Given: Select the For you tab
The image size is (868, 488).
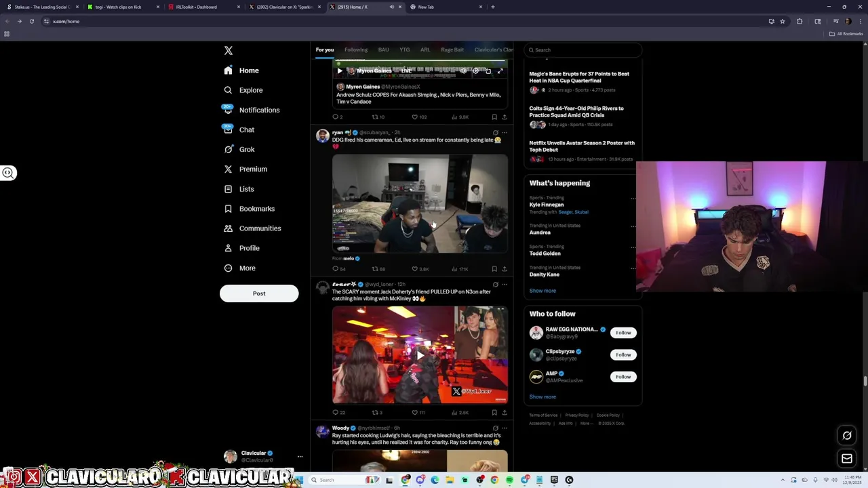Looking at the screenshot, I should point(325,49).
